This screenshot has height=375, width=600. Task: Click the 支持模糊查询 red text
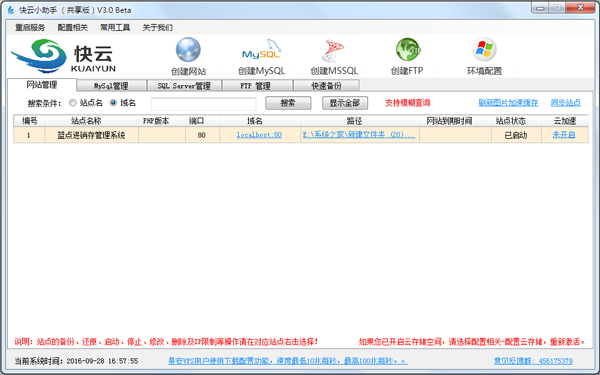408,103
